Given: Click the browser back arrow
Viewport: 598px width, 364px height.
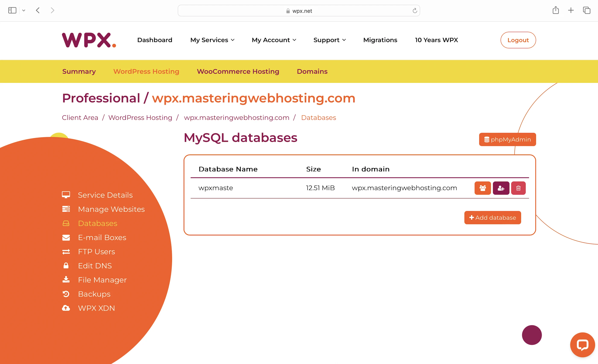Looking at the screenshot, I should click(38, 10).
